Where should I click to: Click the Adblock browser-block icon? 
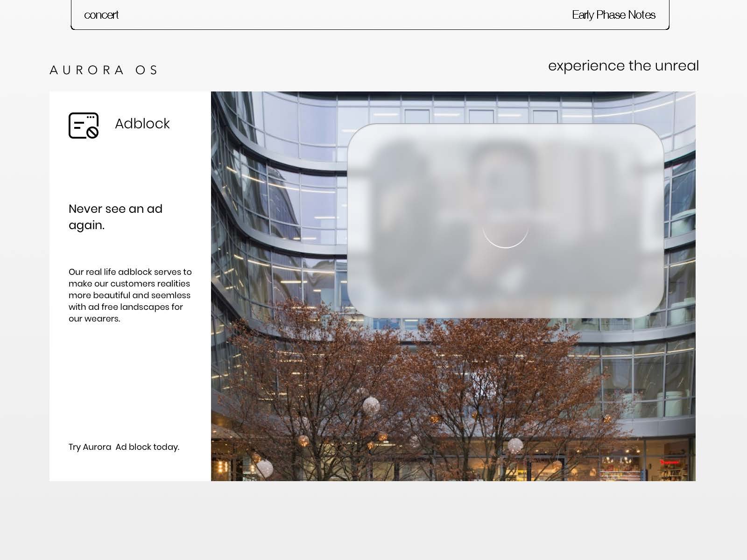84,126
